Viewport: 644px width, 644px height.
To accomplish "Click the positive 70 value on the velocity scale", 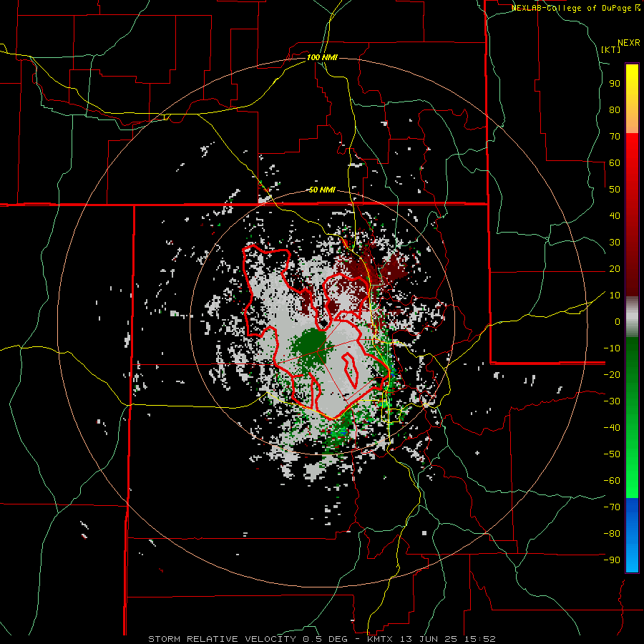I will (615, 137).
